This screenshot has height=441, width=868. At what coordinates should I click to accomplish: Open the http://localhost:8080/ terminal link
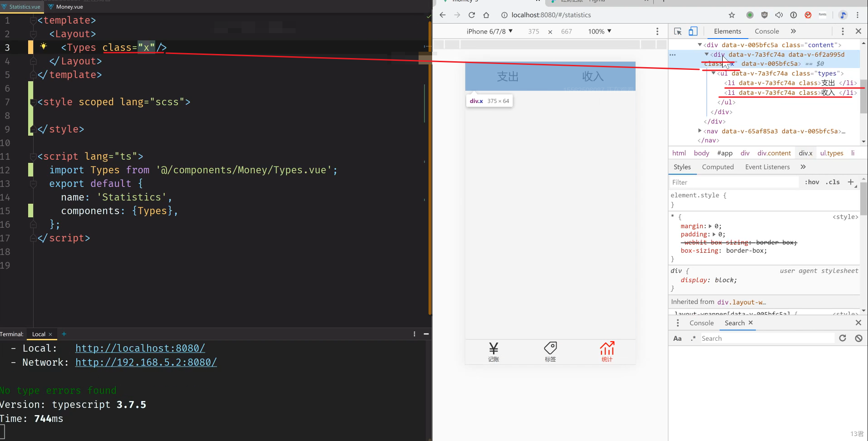140,348
